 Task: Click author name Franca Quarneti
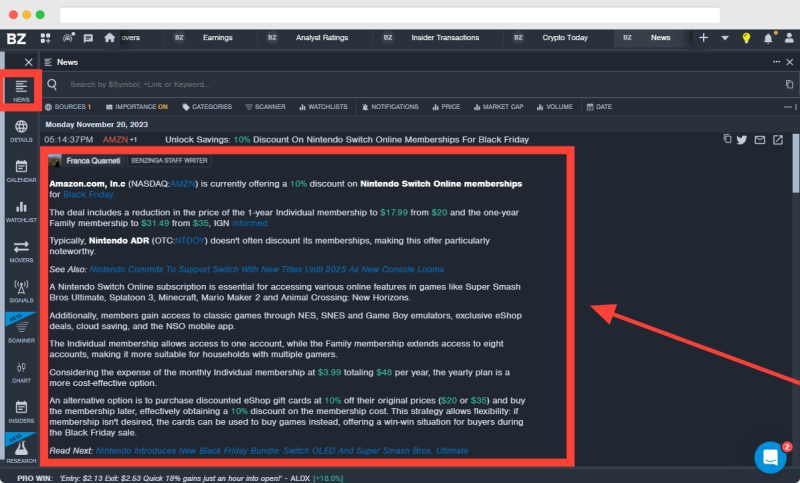pos(93,161)
